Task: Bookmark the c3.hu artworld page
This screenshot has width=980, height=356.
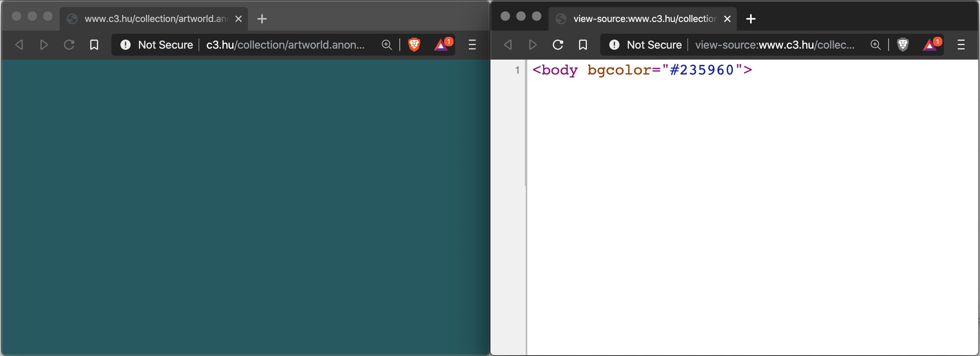Action: pyautogui.click(x=94, y=45)
